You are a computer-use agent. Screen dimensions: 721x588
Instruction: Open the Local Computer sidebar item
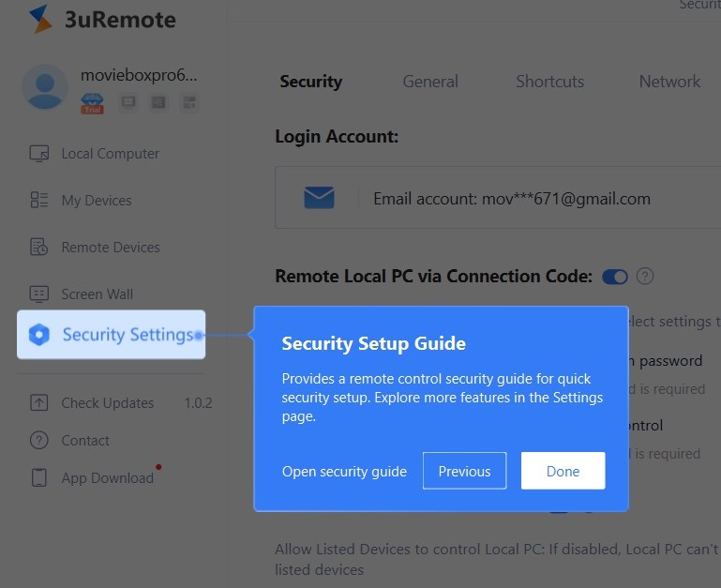(x=95, y=154)
